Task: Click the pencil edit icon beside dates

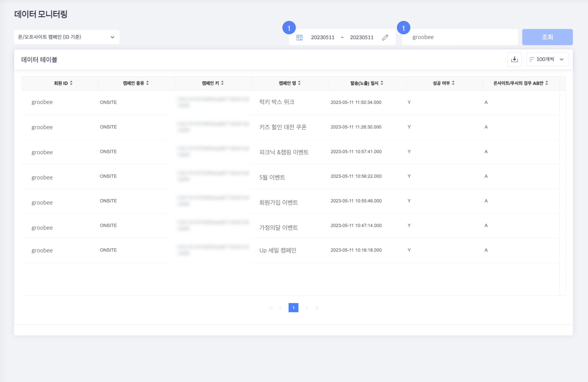Action: tap(385, 37)
